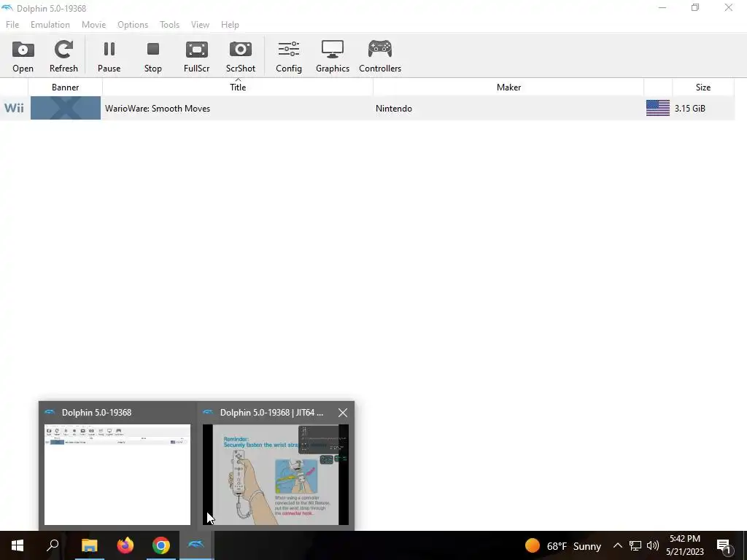Open the Config settings
The image size is (747, 560).
(289, 56)
